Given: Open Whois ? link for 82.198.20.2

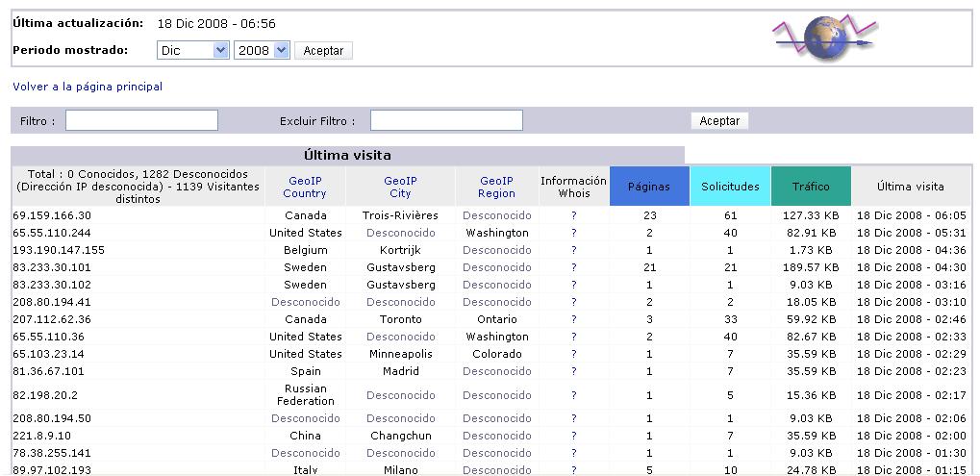Looking at the screenshot, I should 573,395.
